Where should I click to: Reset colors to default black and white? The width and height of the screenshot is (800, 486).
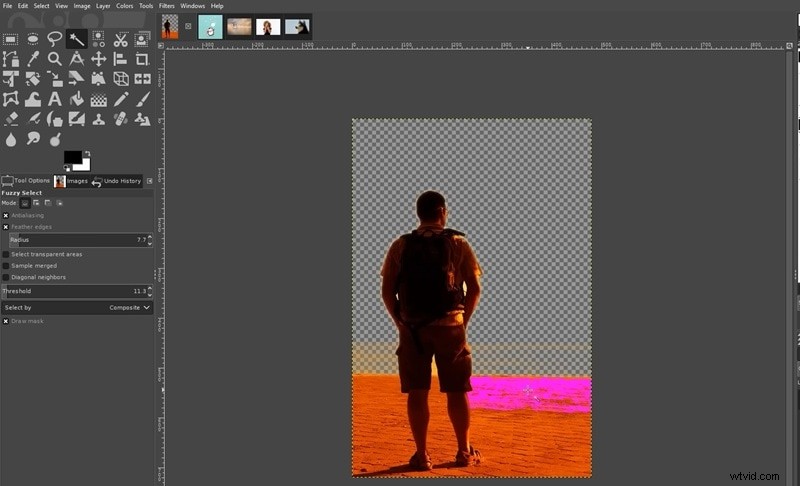coord(67,168)
